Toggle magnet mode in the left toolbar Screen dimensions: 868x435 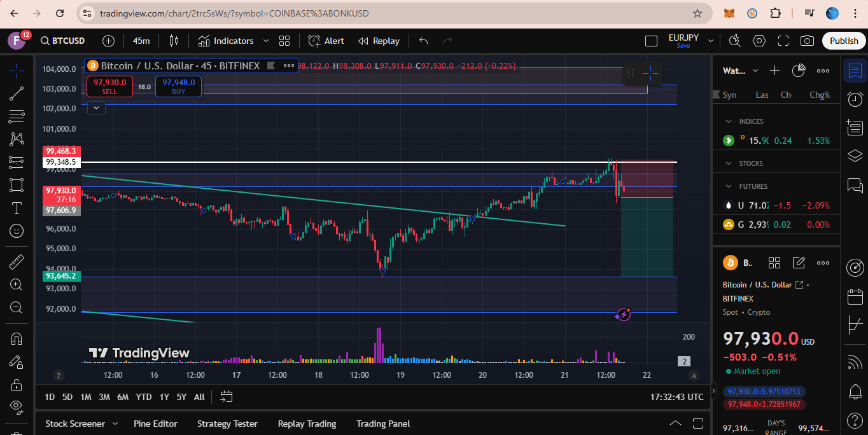17,339
